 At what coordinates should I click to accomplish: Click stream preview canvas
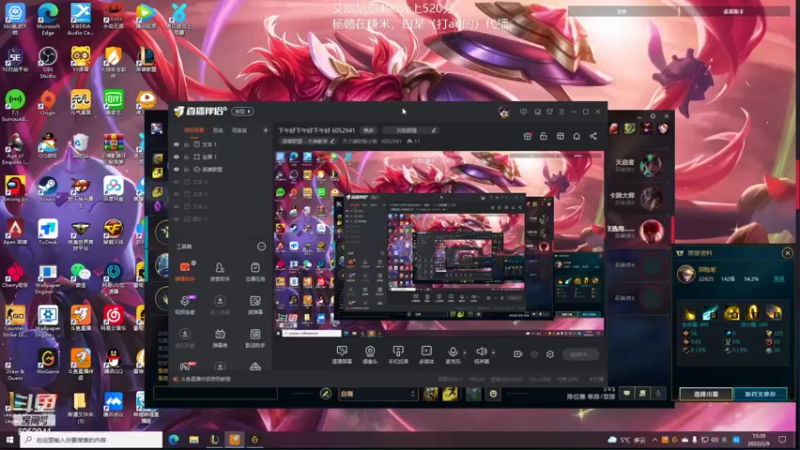pyautogui.click(x=439, y=244)
